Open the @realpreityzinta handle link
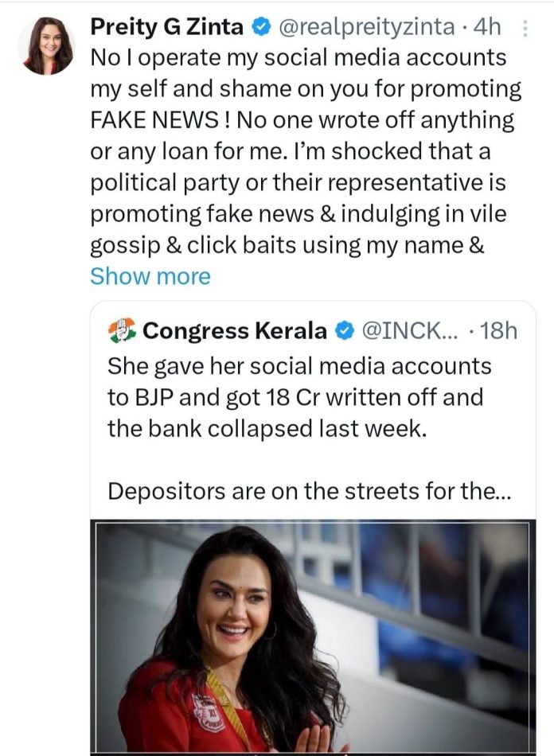The width and height of the screenshot is (554, 756). pos(366,28)
